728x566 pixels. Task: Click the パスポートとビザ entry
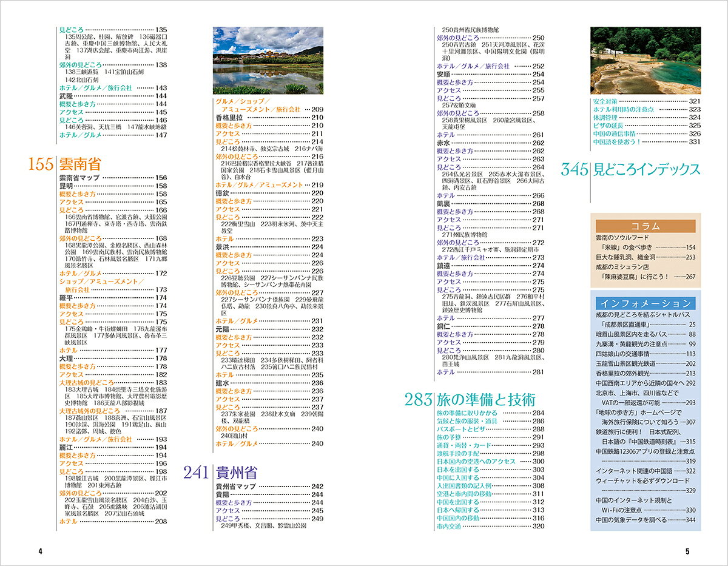coord(491,429)
